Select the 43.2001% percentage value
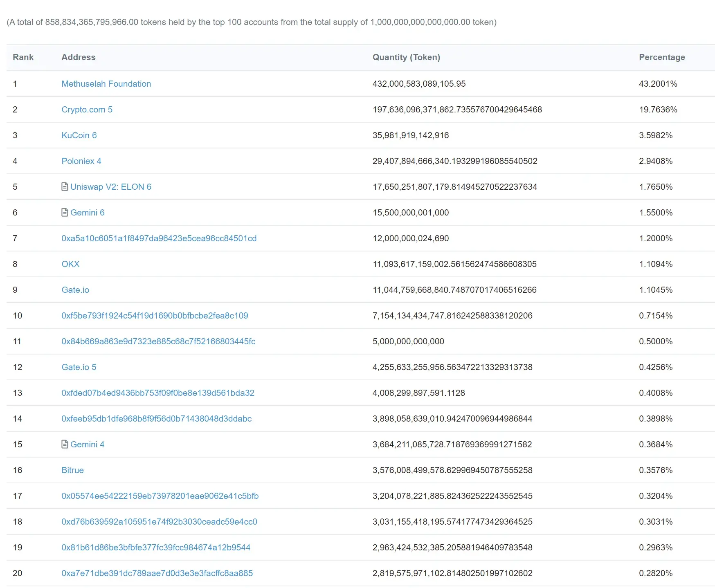715x588 pixels. pyautogui.click(x=658, y=84)
